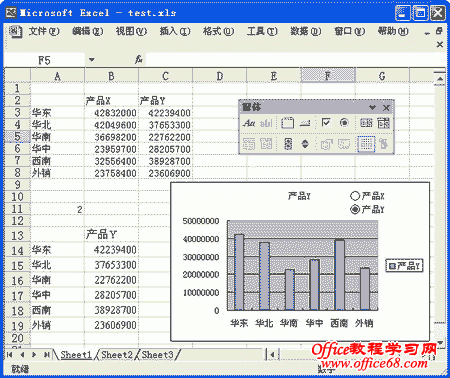Click cell A7 labeled 西南
The width and height of the screenshot is (450, 378).
click(57, 161)
